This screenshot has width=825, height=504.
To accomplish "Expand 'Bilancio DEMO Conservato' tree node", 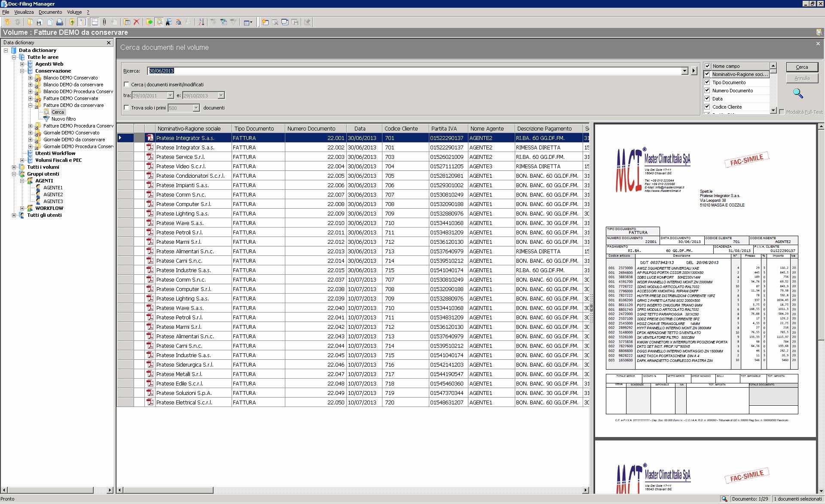I will click(x=30, y=78).
